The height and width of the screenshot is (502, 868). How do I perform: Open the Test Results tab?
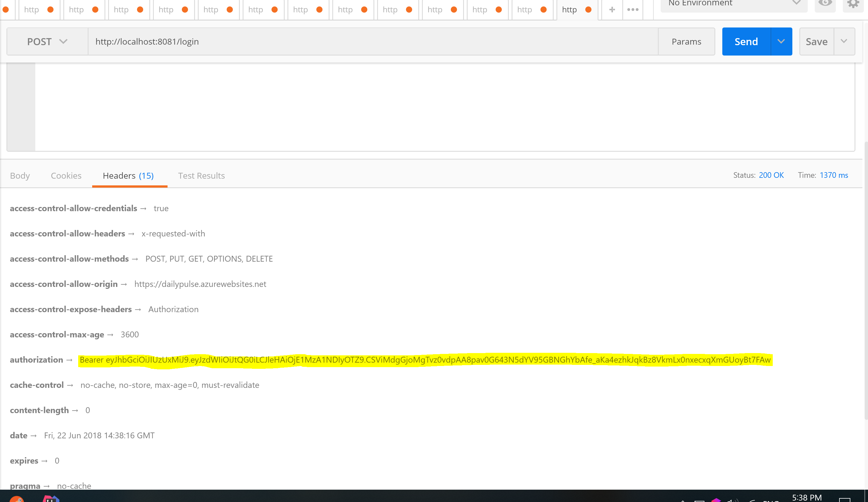201,176
